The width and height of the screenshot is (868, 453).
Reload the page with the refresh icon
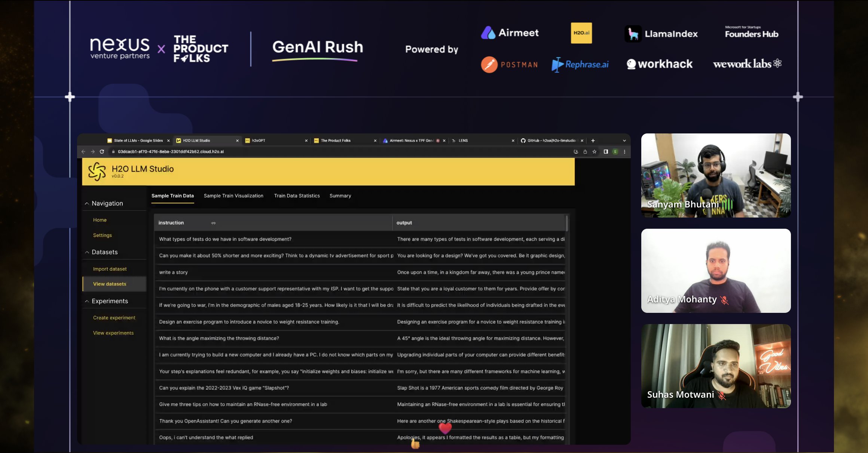click(x=102, y=152)
